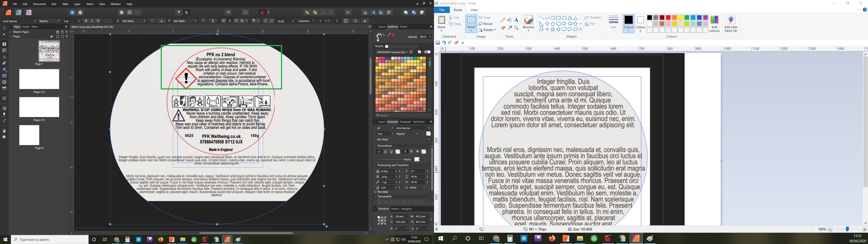Screen dimensions: 868x244
Task: Collapse the Positioning and Transform section
Action: tap(375, 165)
